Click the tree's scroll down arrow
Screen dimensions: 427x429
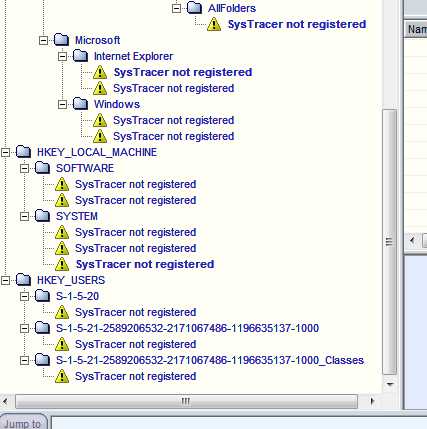(x=389, y=384)
